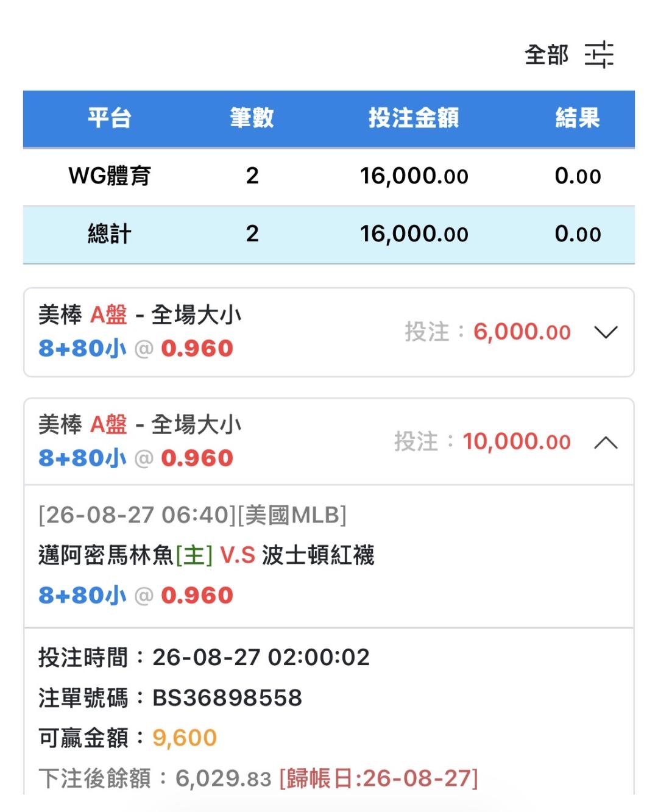Select the 筆數 column header
The width and height of the screenshot is (658, 812).
[x=252, y=118]
